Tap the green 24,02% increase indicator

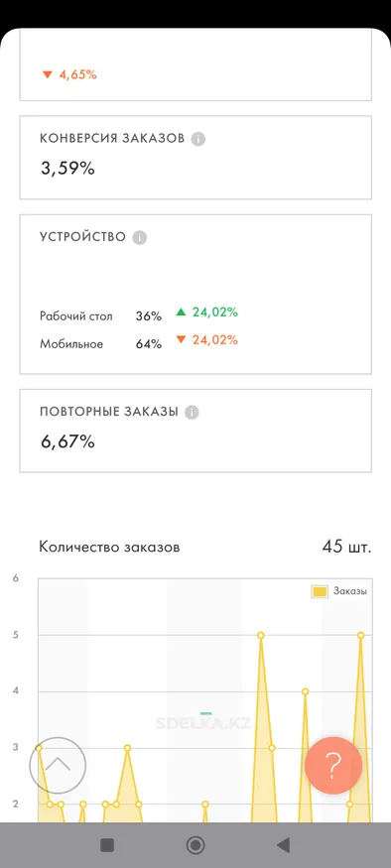coord(207,312)
